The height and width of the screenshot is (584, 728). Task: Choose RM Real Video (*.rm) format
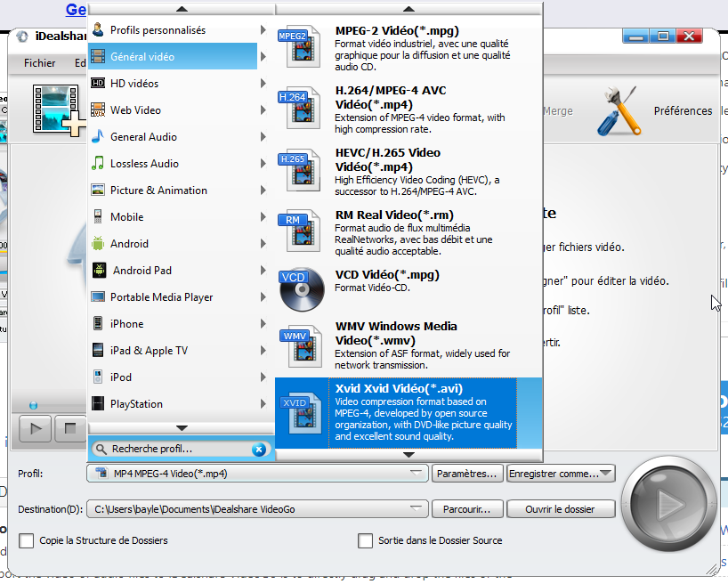(408, 232)
